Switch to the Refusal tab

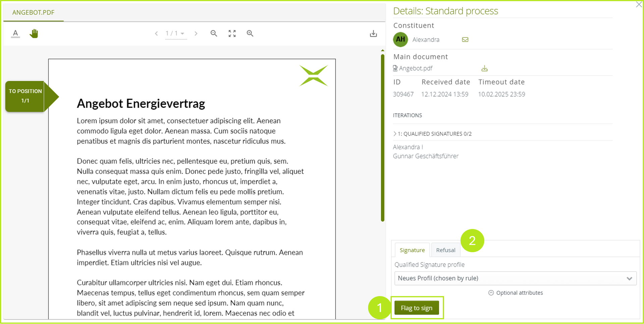(445, 250)
